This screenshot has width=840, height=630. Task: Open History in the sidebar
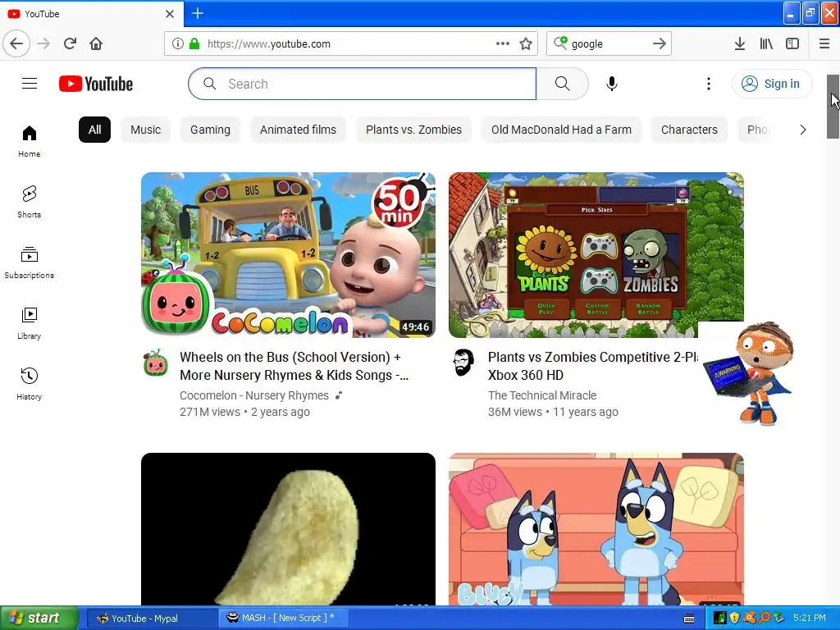click(29, 384)
